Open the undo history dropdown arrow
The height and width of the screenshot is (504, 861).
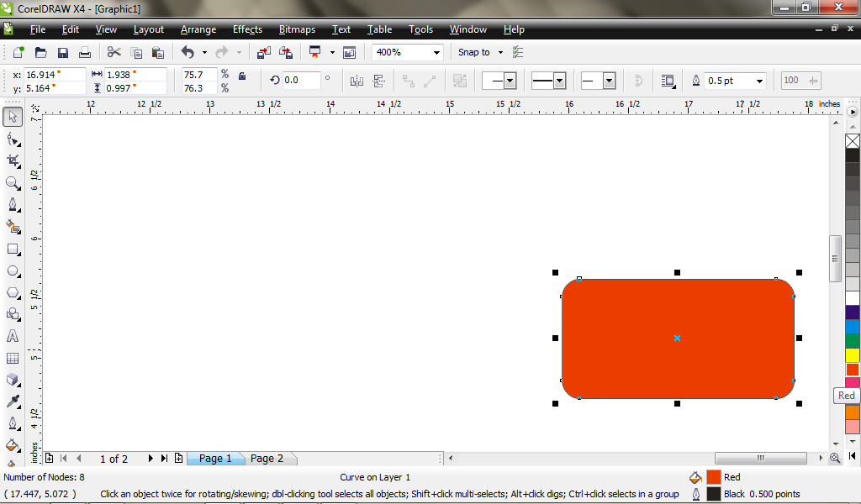click(204, 53)
